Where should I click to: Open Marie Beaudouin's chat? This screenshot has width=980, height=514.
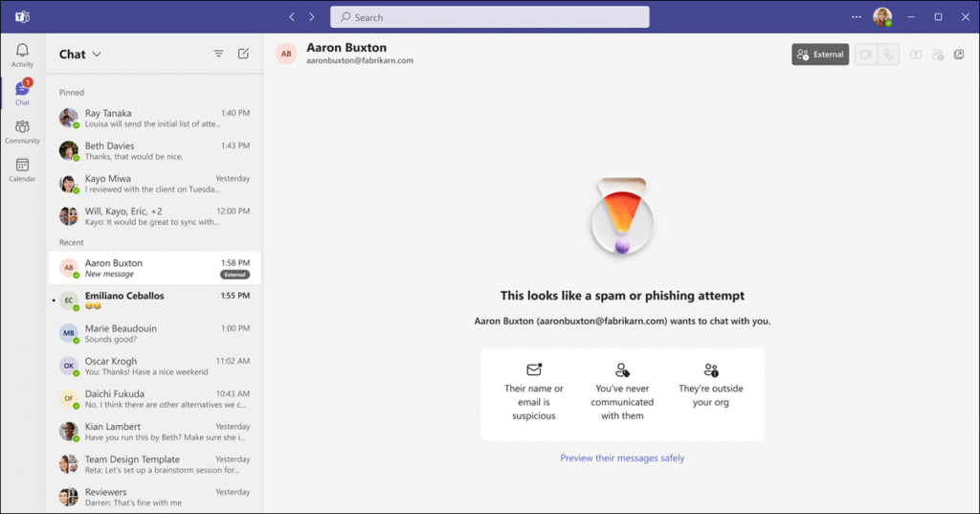(x=154, y=333)
